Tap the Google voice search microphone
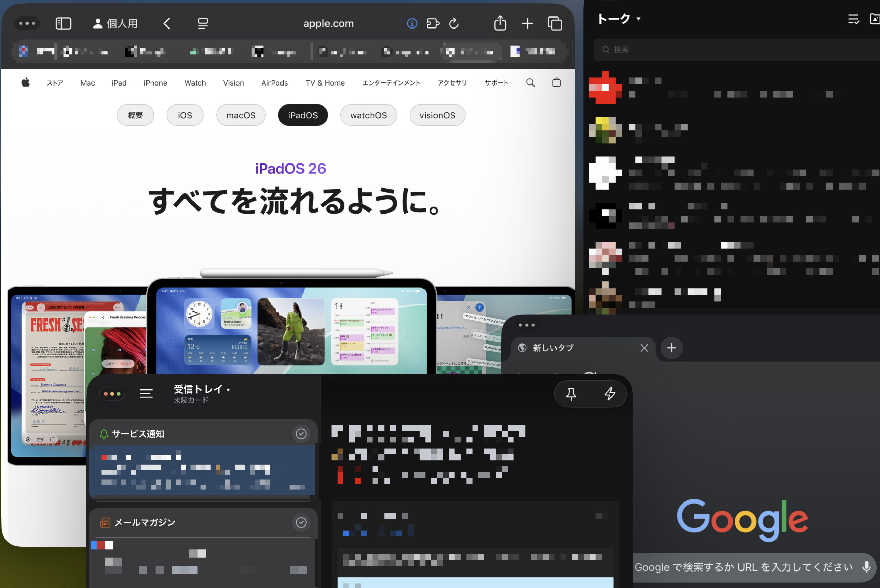 click(866, 567)
